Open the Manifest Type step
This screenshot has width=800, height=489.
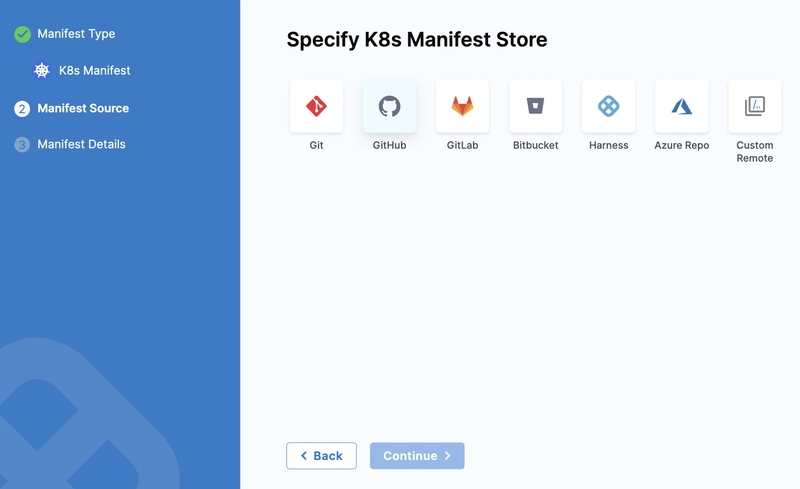[76, 34]
